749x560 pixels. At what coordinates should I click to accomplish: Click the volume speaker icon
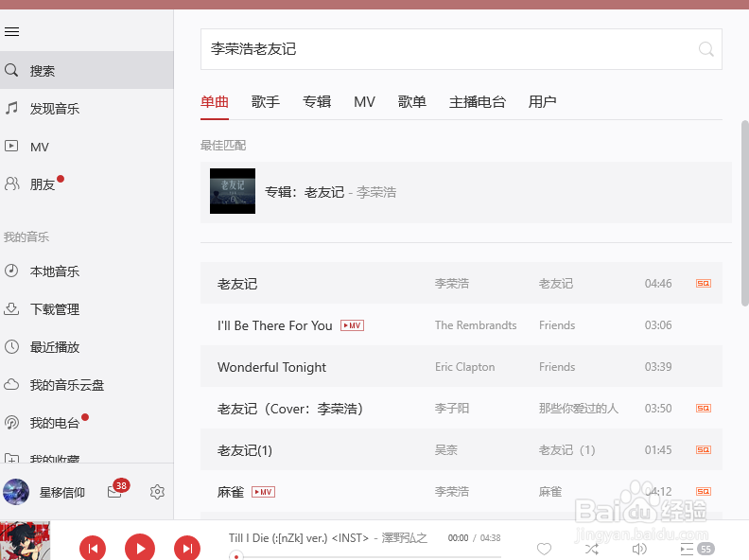tap(639, 549)
